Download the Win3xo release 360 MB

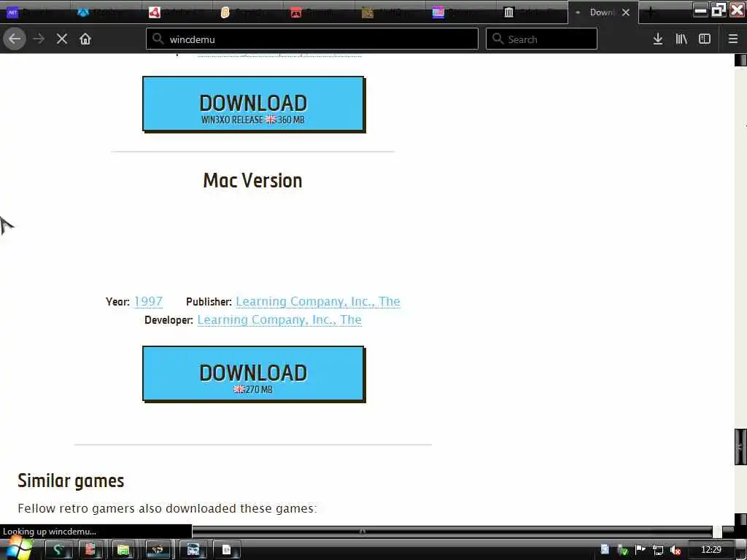(x=253, y=104)
